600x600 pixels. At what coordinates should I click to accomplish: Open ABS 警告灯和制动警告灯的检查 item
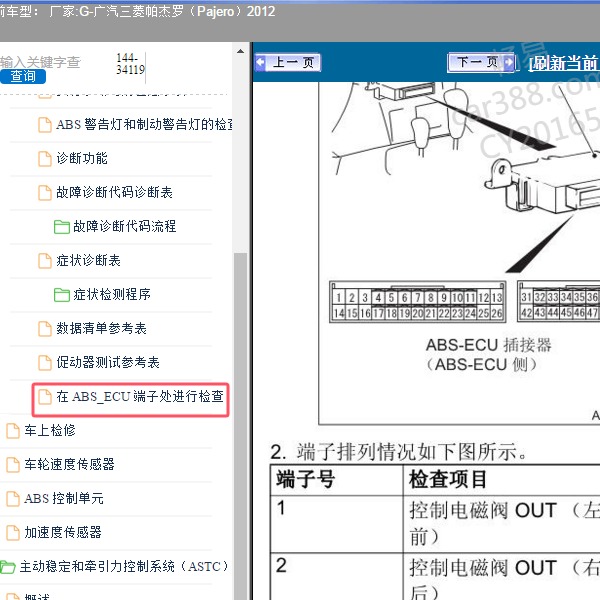tap(144, 125)
